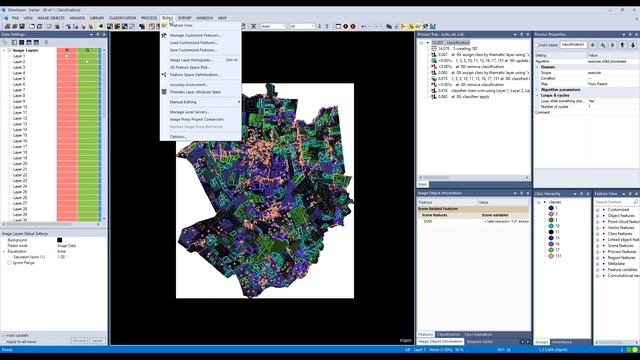The height and width of the screenshot is (360, 640).
Task: Open the Library menu
Action: 97,18
